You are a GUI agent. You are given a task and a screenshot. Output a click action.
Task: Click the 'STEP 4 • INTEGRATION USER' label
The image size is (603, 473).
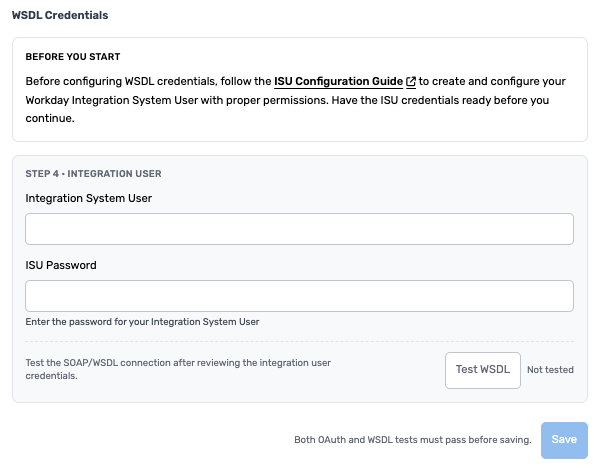coord(93,173)
